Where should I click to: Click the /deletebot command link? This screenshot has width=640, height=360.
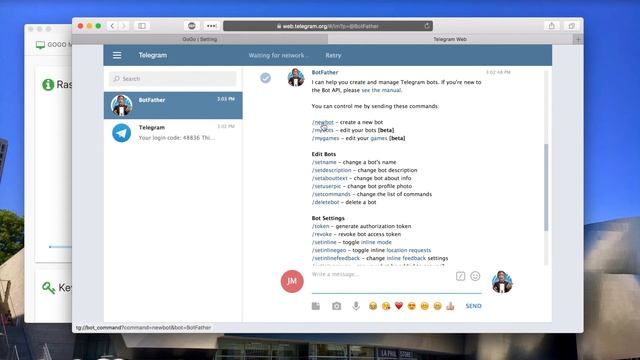tap(325, 202)
